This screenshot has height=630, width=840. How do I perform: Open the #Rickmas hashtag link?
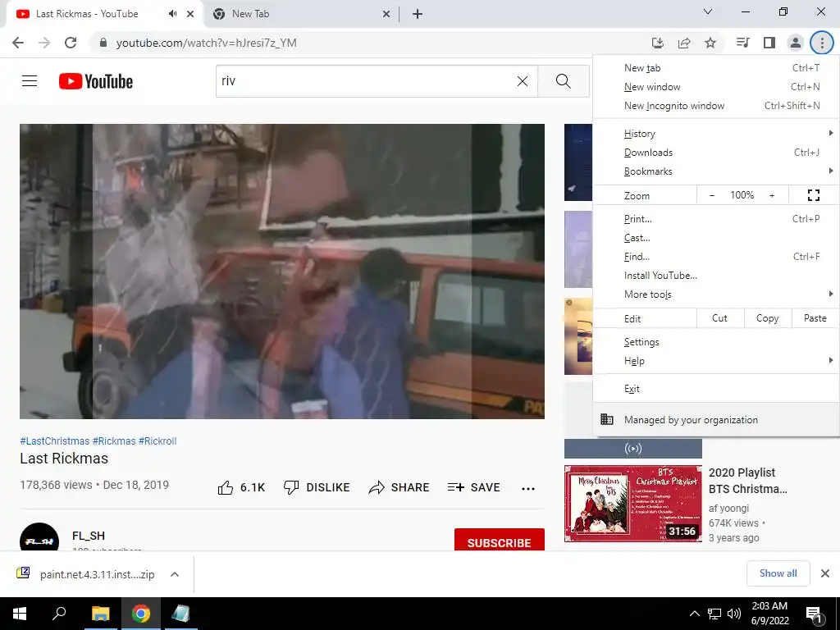(114, 441)
